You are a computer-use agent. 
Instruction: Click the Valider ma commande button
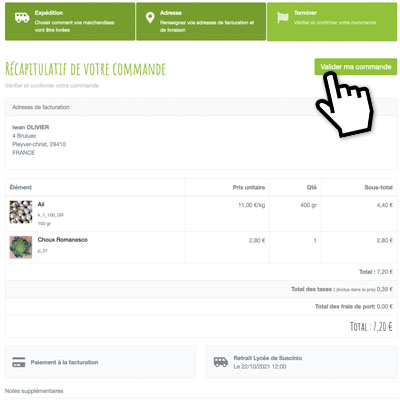click(x=356, y=67)
